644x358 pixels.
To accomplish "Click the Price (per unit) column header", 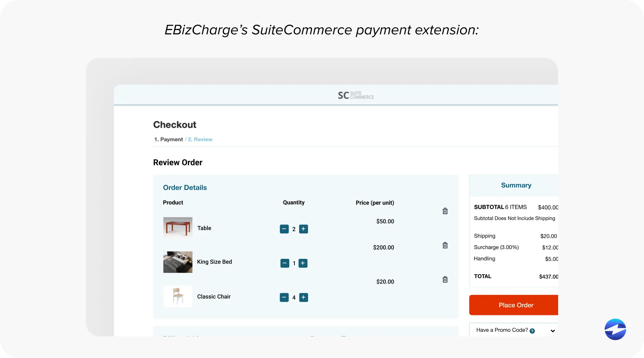I will pos(375,203).
